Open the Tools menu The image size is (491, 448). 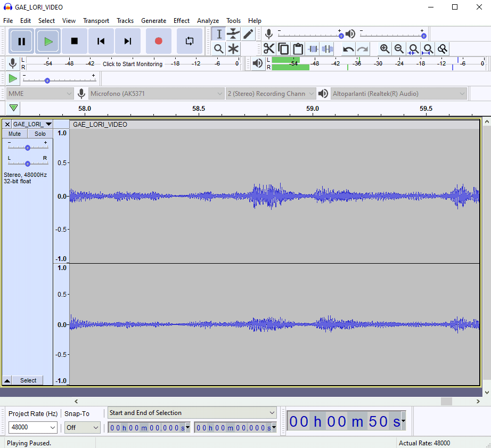pos(233,21)
